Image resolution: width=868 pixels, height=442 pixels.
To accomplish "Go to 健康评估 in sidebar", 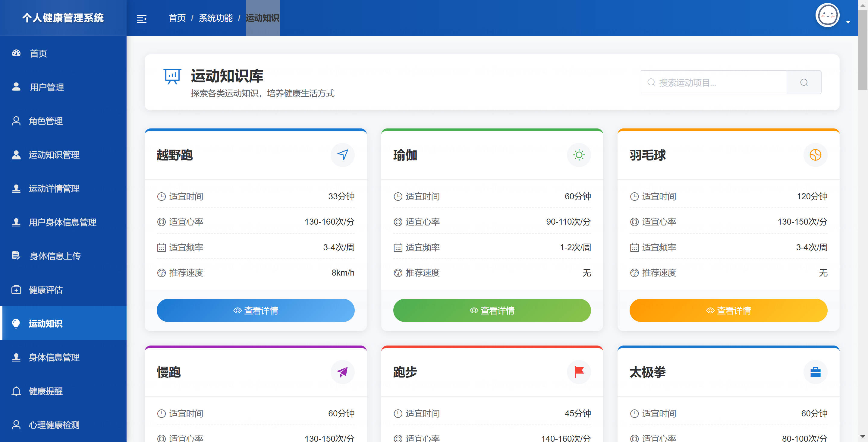I will pyautogui.click(x=63, y=289).
